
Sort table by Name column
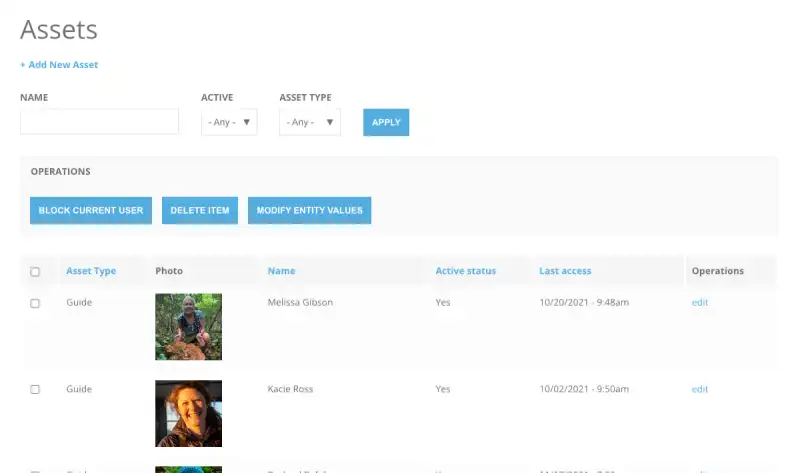click(282, 271)
